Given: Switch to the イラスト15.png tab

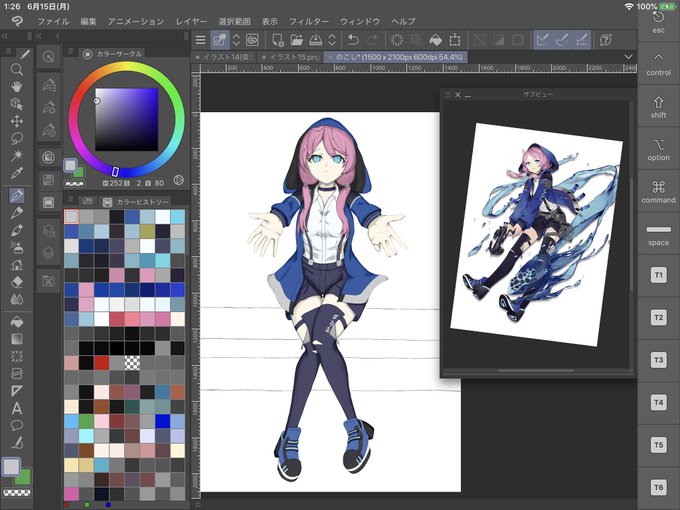Looking at the screenshot, I should (x=291, y=57).
